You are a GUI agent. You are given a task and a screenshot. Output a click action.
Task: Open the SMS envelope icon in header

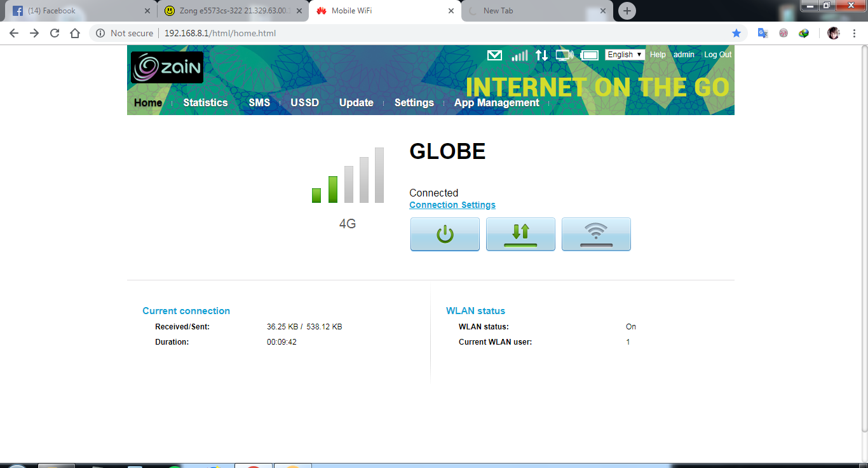point(494,55)
